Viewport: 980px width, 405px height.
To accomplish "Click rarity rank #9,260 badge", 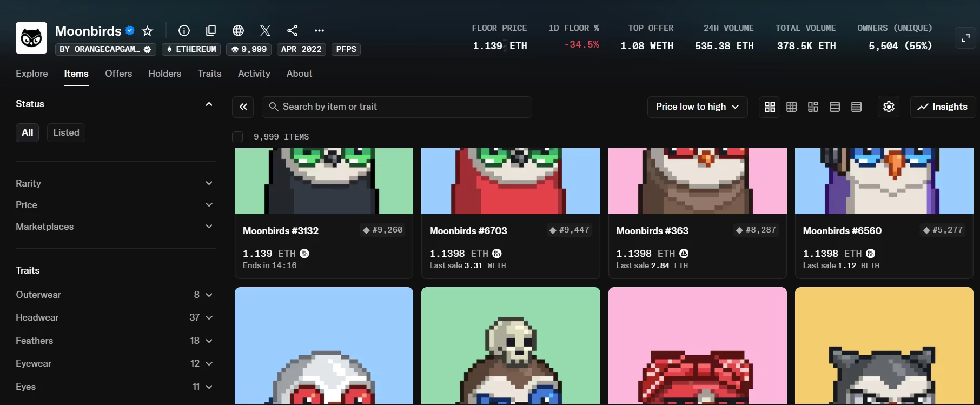I will tap(383, 230).
